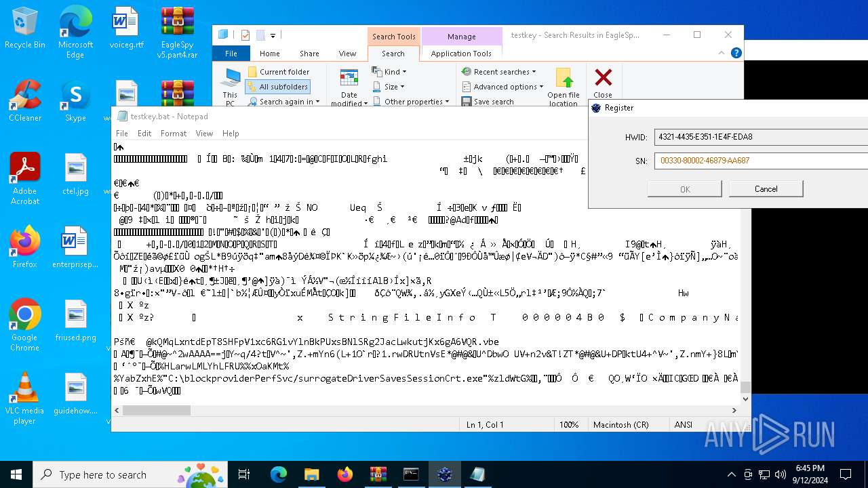The height and width of the screenshot is (488, 868).
Task: Select All subfolders search scope
Action: pos(278,87)
